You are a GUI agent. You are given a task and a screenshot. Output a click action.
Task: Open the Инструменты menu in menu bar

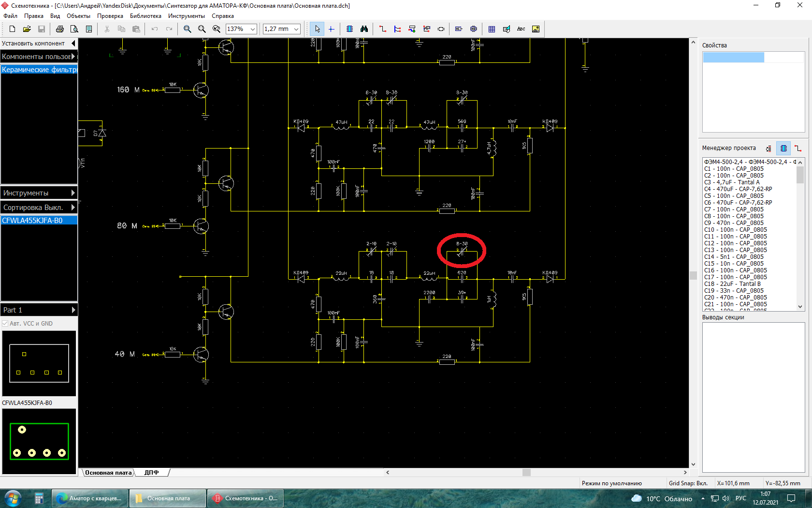coord(187,16)
